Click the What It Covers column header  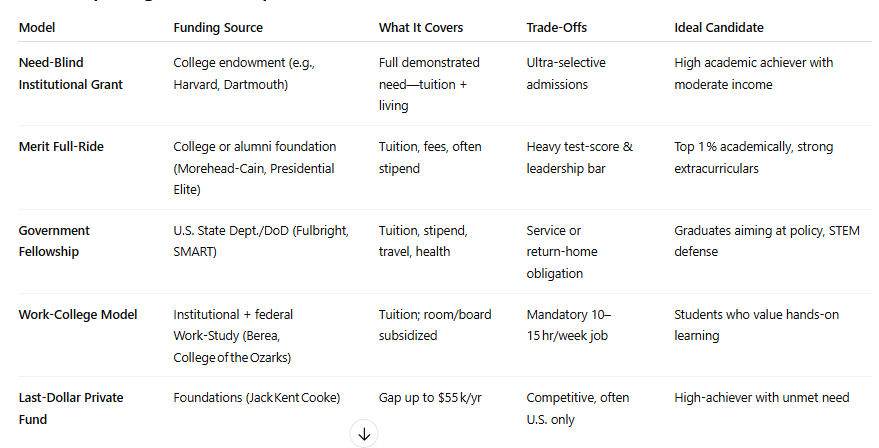point(421,27)
